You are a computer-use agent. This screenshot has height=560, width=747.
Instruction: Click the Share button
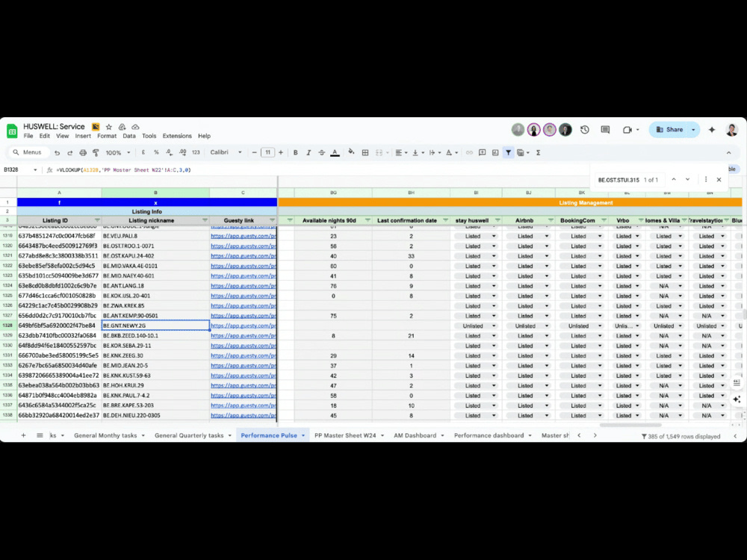[670, 129]
